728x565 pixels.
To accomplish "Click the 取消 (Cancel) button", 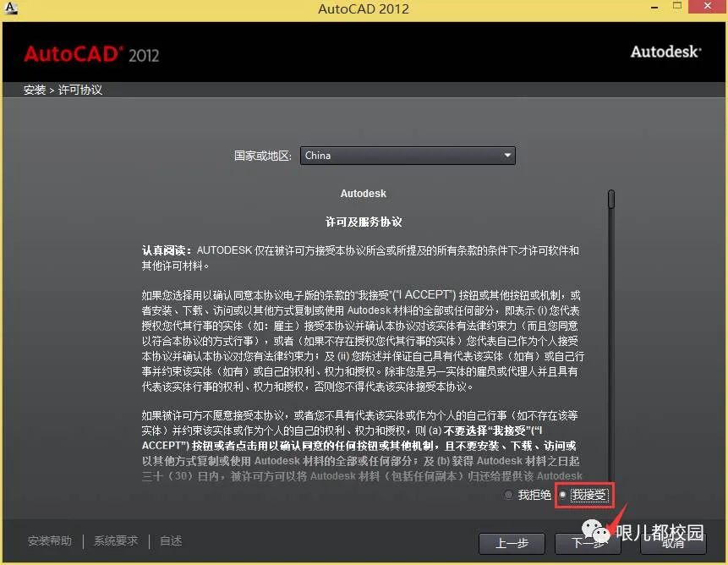I will point(673,543).
